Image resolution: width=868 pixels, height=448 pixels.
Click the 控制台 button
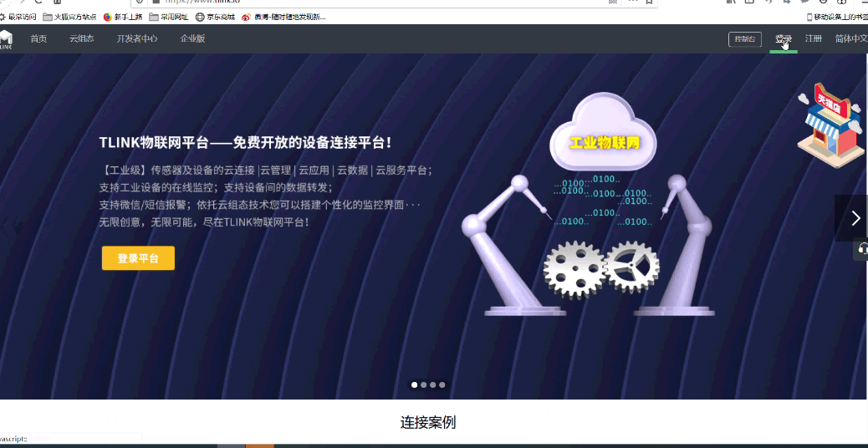coord(745,39)
